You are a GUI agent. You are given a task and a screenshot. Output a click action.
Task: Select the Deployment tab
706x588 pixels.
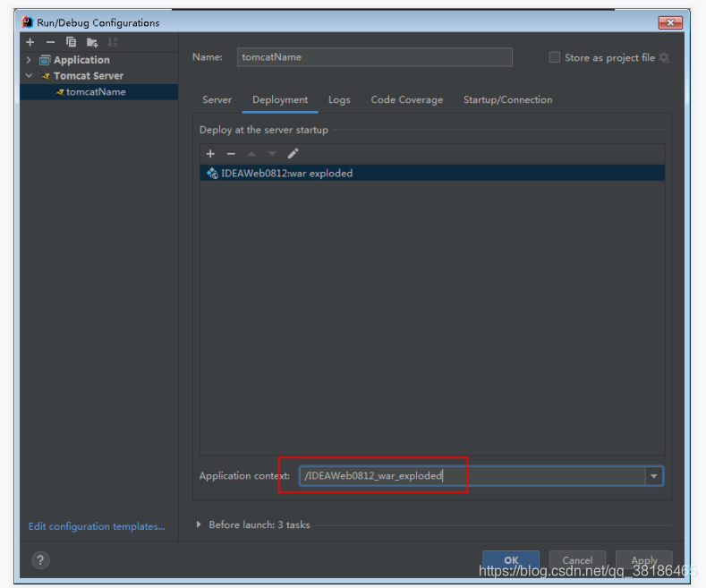pyautogui.click(x=280, y=100)
